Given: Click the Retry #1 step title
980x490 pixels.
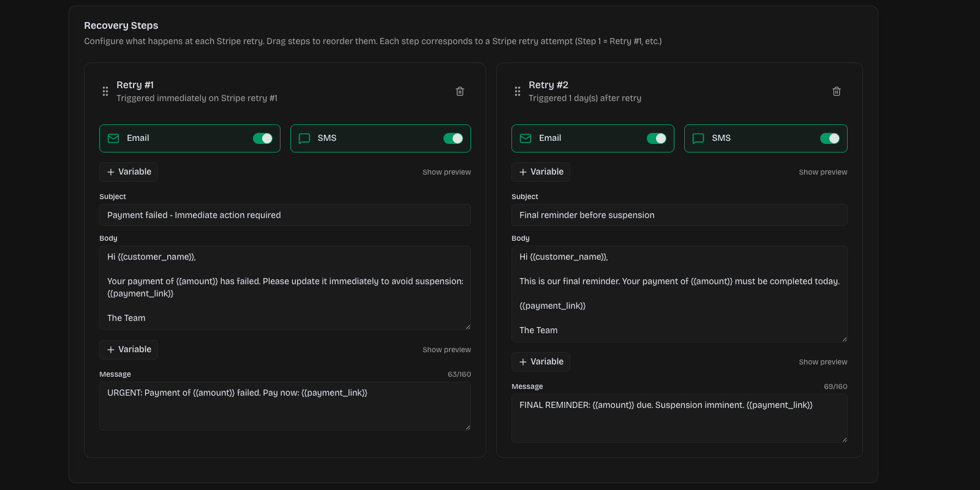Looking at the screenshot, I should pyautogui.click(x=135, y=85).
